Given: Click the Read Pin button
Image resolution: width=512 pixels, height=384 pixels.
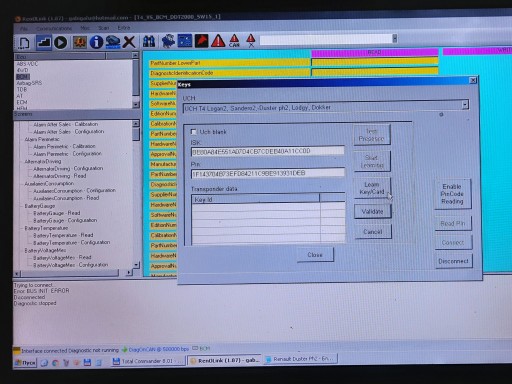Looking at the screenshot, I should click(453, 224).
